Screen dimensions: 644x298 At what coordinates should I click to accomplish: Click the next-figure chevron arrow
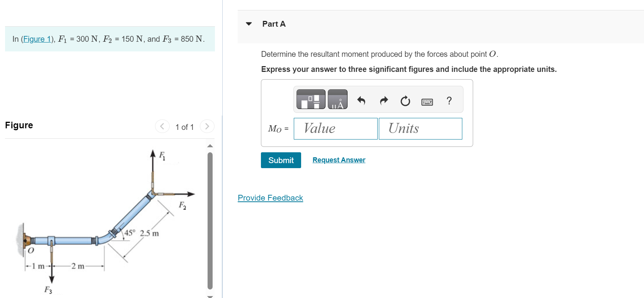click(207, 126)
